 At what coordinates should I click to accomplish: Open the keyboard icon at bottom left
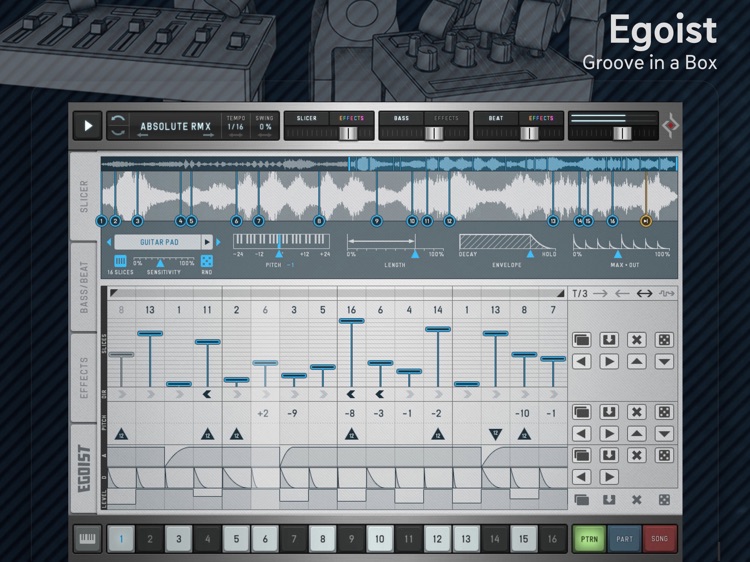tap(87, 539)
